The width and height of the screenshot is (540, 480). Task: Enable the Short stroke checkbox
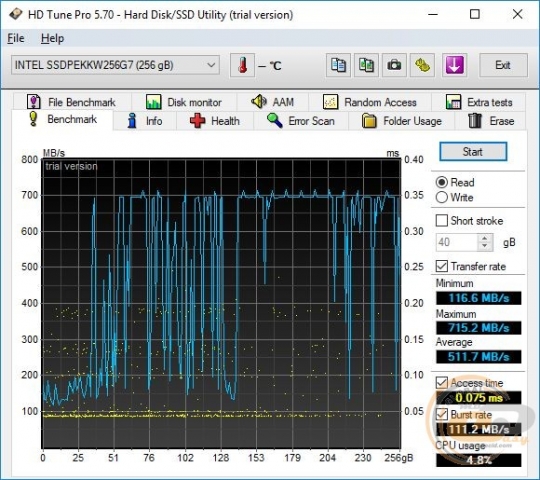[442, 220]
